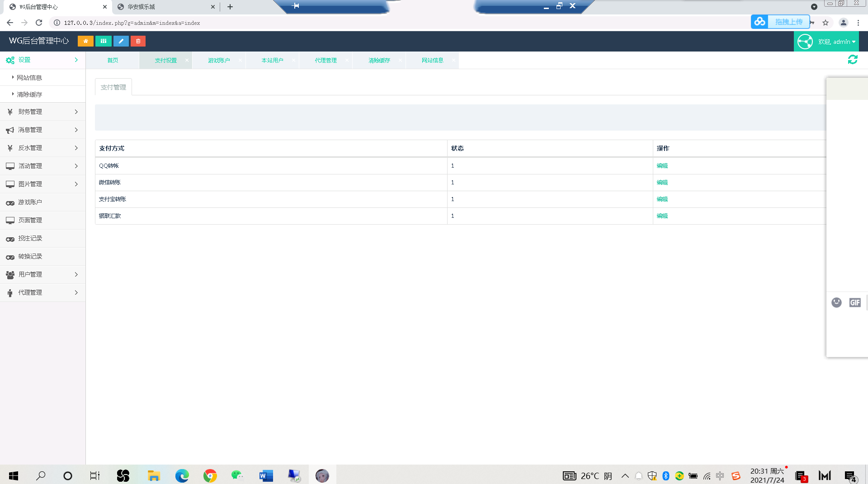This screenshot has height=484, width=868.
Task: Click the green grid icon button
Action: click(x=104, y=41)
